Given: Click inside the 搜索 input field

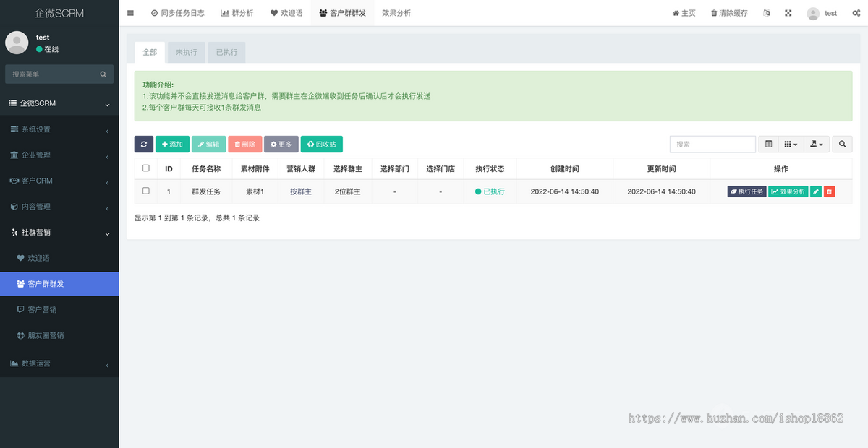Looking at the screenshot, I should 712,144.
